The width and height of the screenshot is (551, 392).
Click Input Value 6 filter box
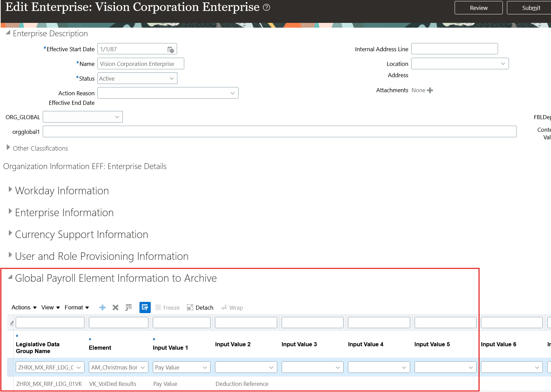point(512,323)
